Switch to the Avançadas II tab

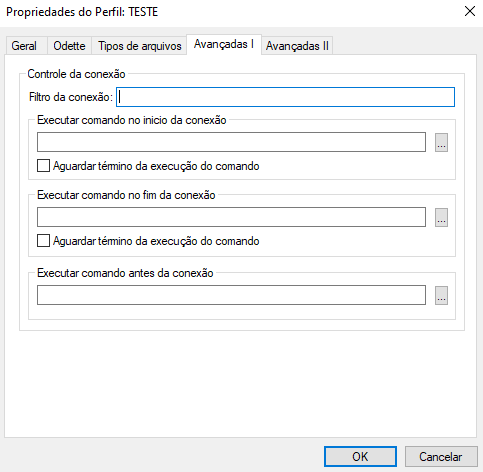(x=297, y=46)
